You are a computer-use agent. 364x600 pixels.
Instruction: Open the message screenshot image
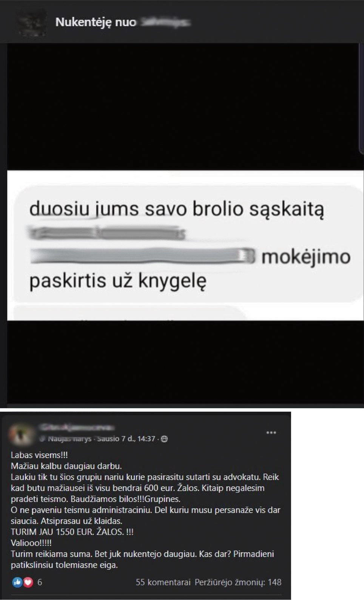coord(185,245)
